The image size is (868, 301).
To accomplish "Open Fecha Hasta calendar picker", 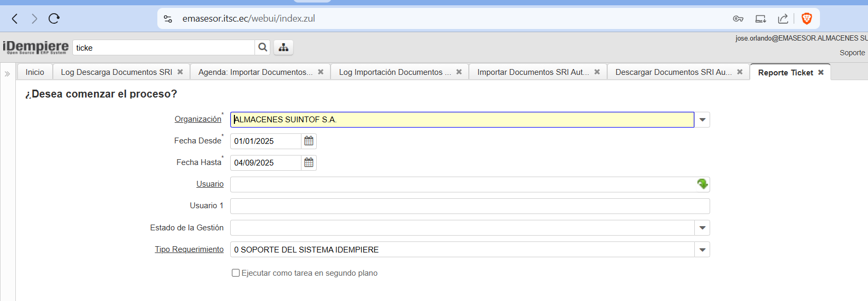I will click(309, 163).
